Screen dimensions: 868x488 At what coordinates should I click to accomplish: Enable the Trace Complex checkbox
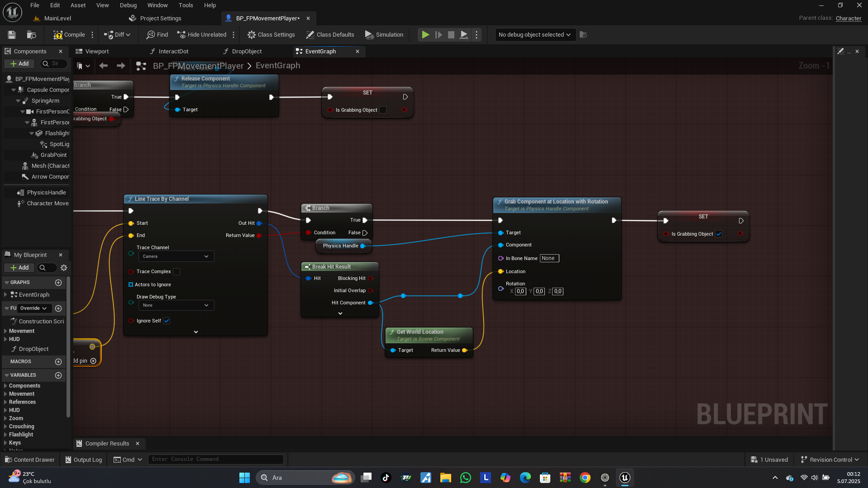(176, 272)
